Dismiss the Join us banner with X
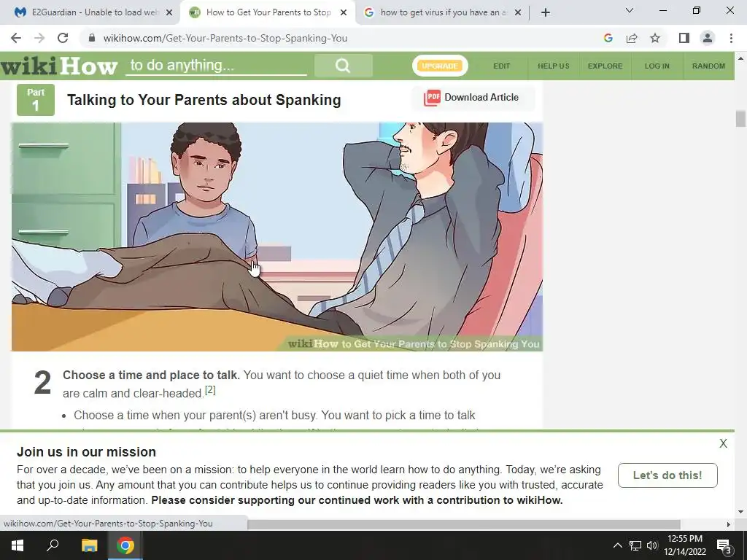747x560 pixels. pyautogui.click(x=723, y=444)
